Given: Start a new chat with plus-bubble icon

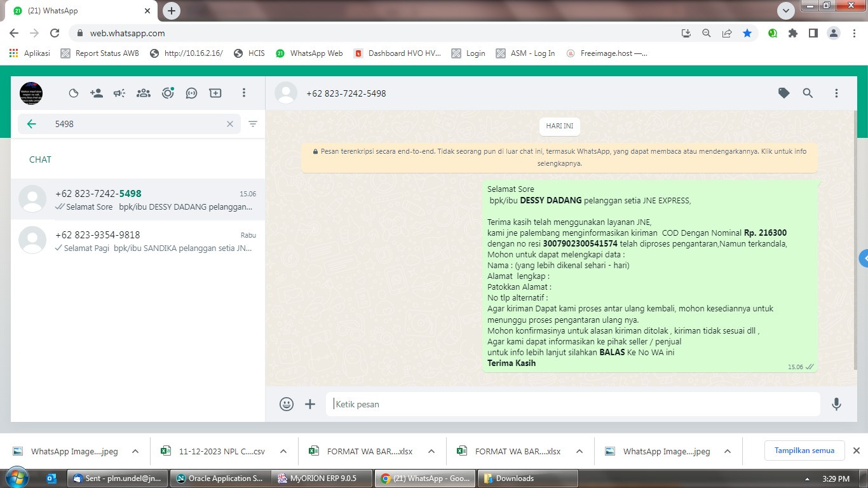Looking at the screenshot, I should click(215, 93).
